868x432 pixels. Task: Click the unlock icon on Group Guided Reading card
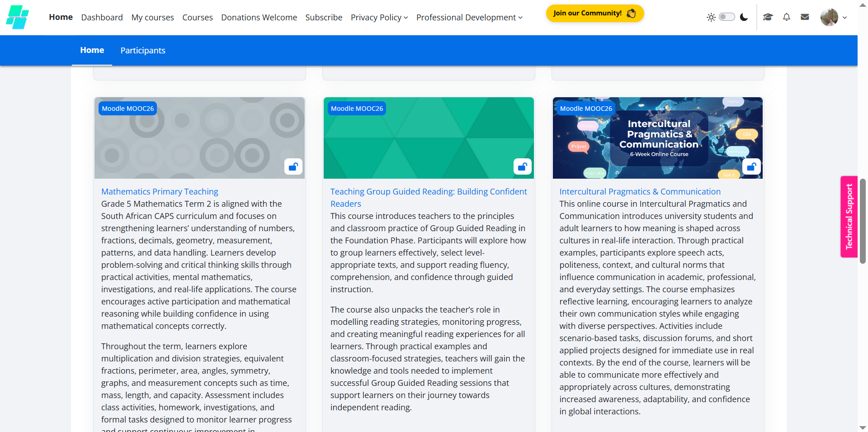pyautogui.click(x=522, y=166)
